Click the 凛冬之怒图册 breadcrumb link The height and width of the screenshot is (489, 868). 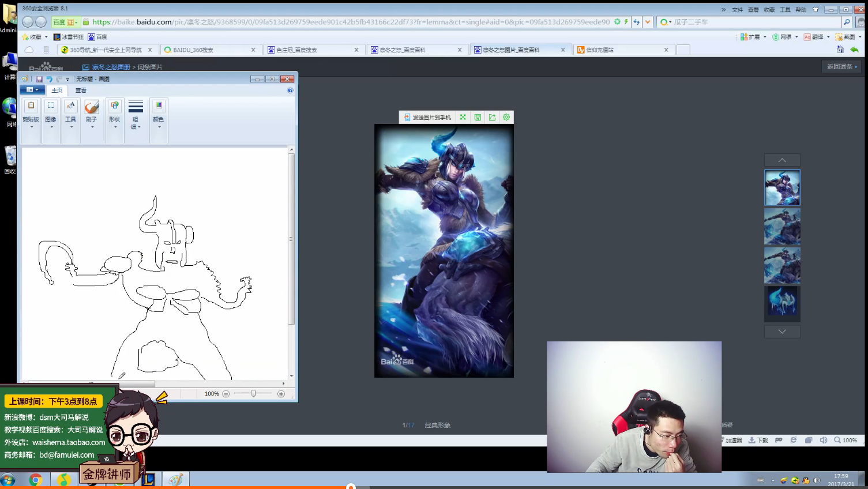point(111,67)
